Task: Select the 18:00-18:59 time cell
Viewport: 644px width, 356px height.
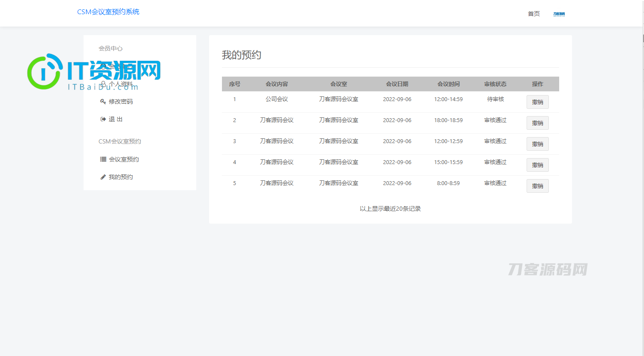Action: pyautogui.click(x=448, y=120)
